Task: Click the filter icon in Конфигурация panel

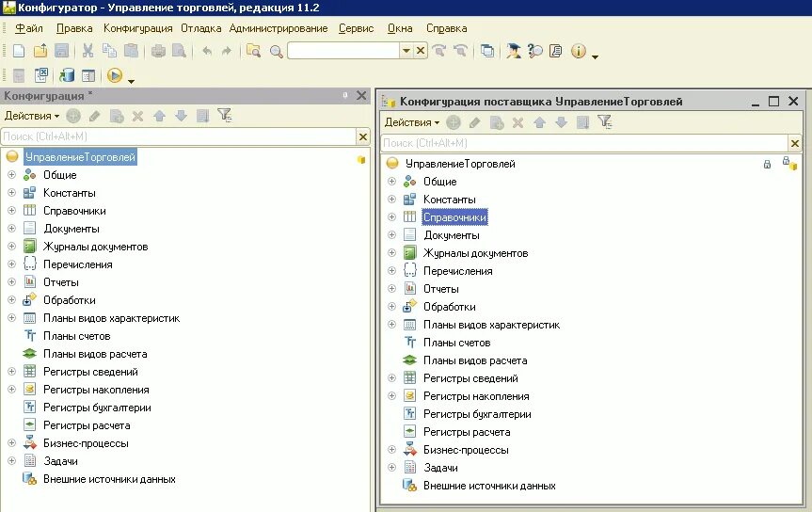Action: tap(225, 115)
